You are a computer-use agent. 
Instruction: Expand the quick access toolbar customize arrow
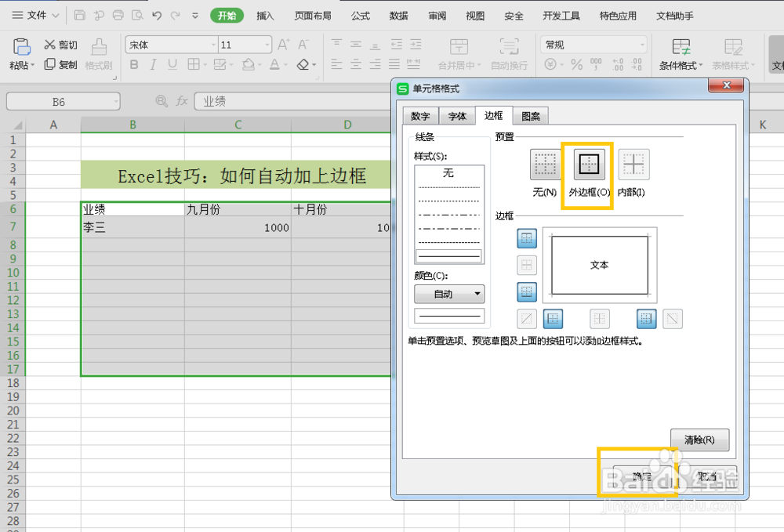click(195, 16)
